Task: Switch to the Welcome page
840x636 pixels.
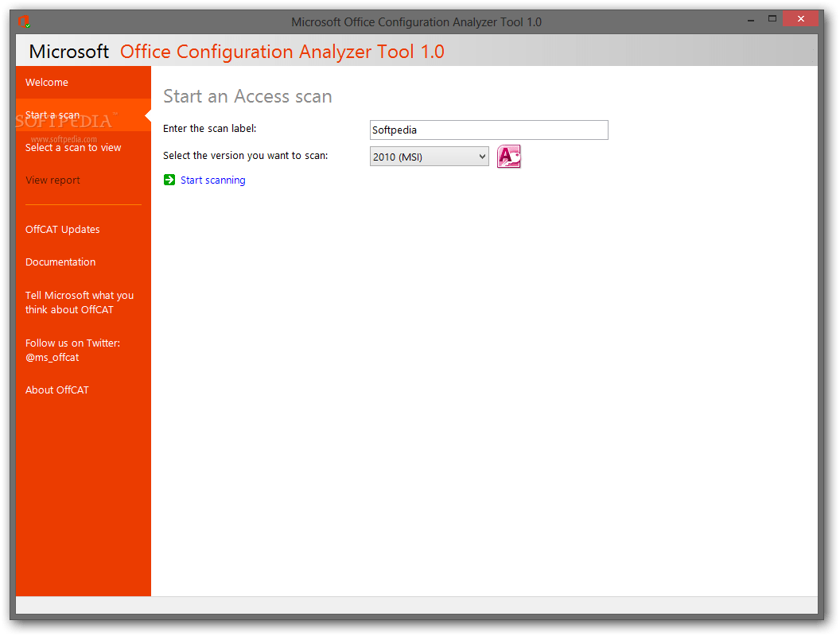Action: click(47, 82)
